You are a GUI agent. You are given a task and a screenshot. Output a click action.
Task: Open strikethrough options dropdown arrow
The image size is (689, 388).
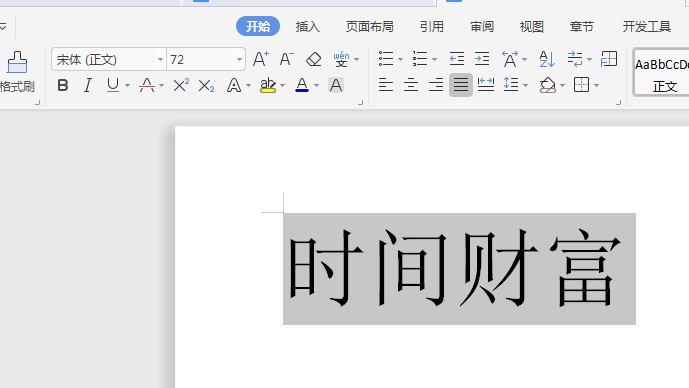161,85
